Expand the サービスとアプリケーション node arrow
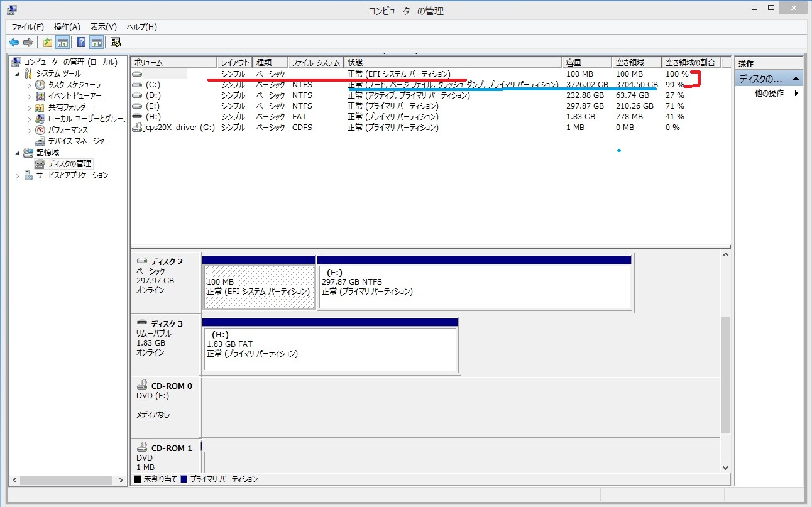This screenshot has width=812, height=507. pos(18,176)
